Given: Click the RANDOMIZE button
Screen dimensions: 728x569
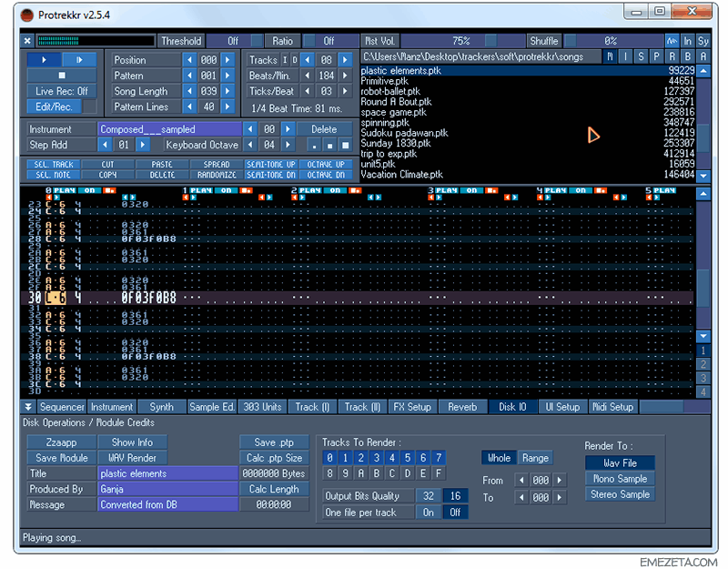Looking at the screenshot, I should (x=217, y=175).
